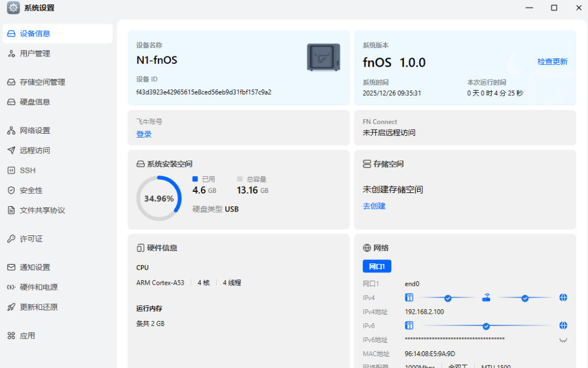The image size is (588, 368).
Task: Go to 存储空间管理 settings
Action: click(x=42, y=82)
